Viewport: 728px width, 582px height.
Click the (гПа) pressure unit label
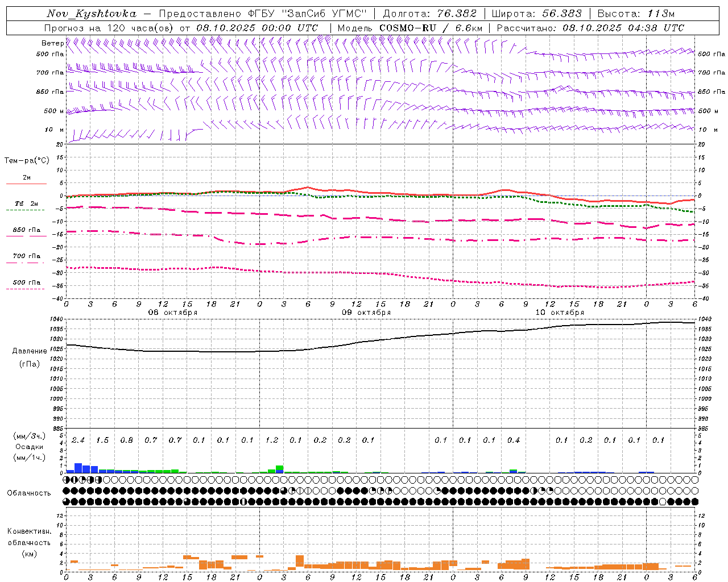(29, 364)
